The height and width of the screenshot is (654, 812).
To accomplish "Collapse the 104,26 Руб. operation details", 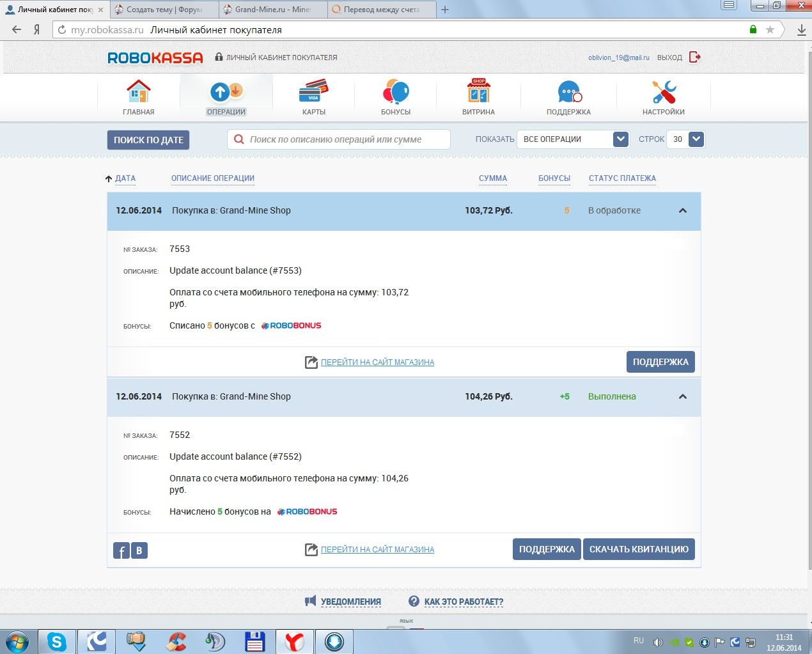I will point(683,396).
